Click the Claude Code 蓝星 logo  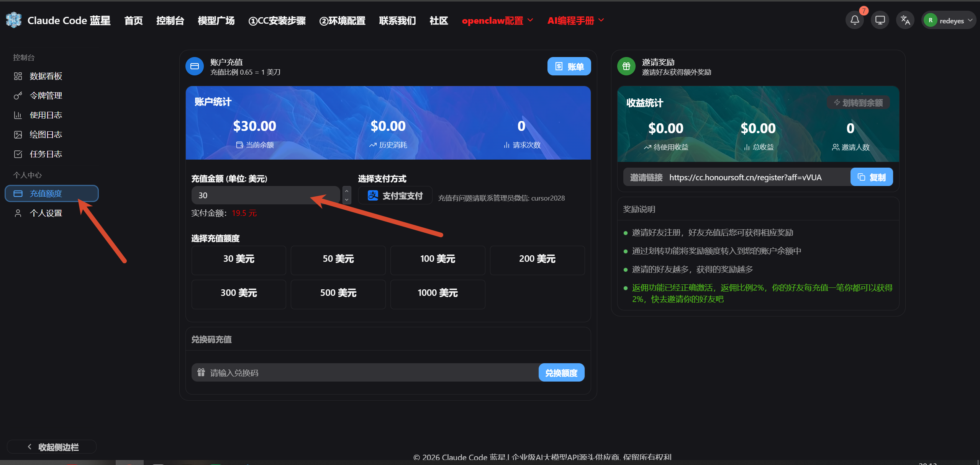pyautogui.click(x=14, y=20)
